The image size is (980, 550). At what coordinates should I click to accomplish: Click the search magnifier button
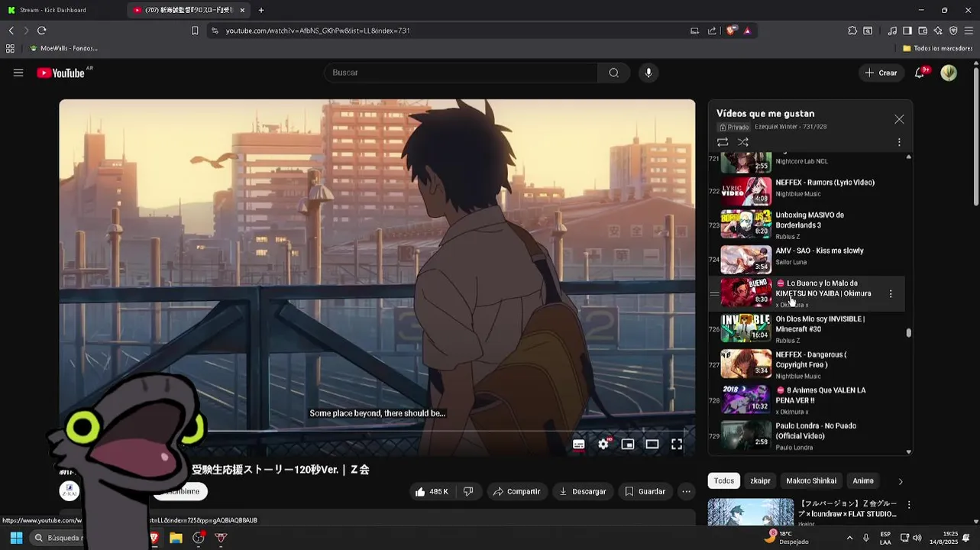[x=613, y=73]
